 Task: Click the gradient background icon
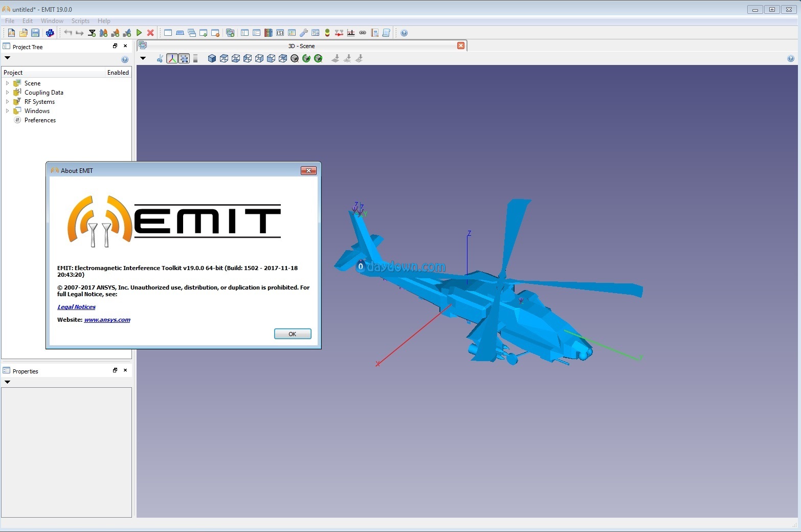(195, 59)
